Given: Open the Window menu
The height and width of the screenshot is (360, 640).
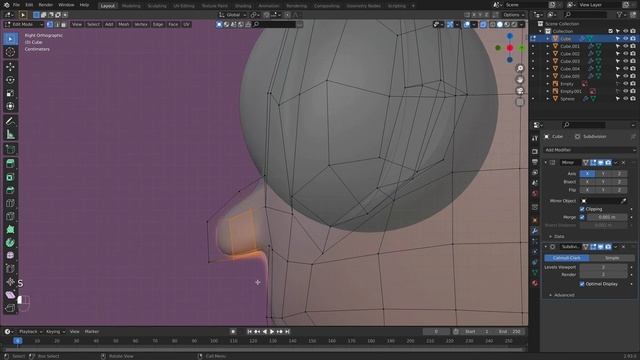Looking at the screenshot, I should pyautogui.click(x=66, y=5).
